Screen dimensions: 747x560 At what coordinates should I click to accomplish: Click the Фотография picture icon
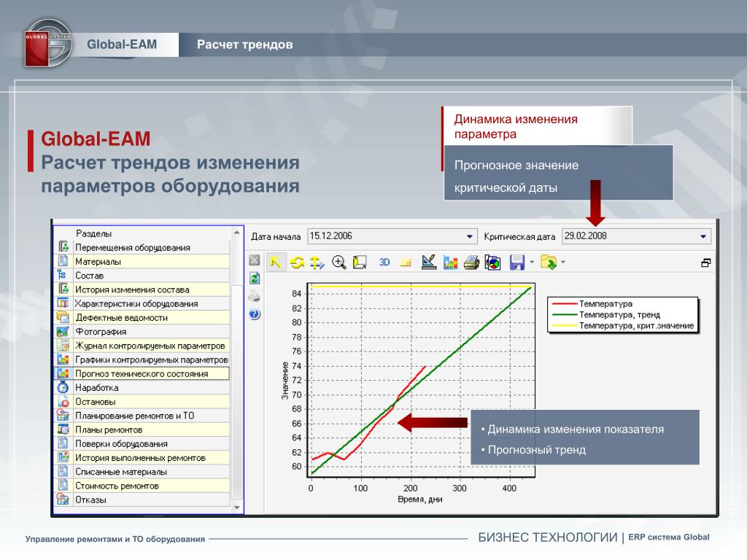point(63,331)
